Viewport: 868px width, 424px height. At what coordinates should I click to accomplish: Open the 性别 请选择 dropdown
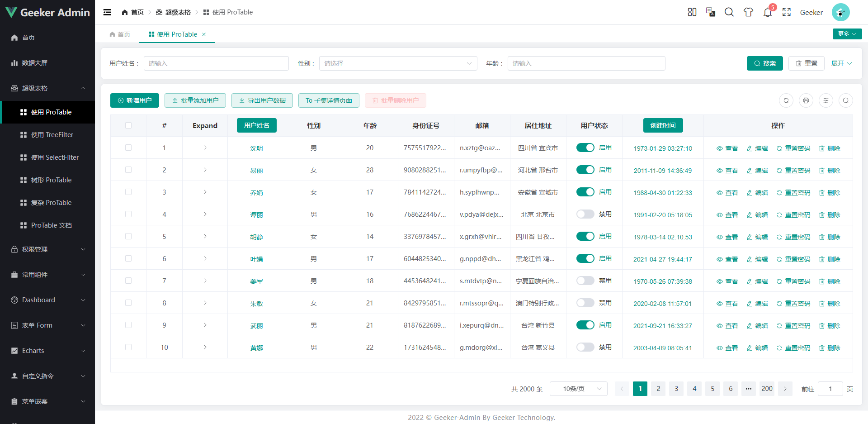[x=398, y=63]
